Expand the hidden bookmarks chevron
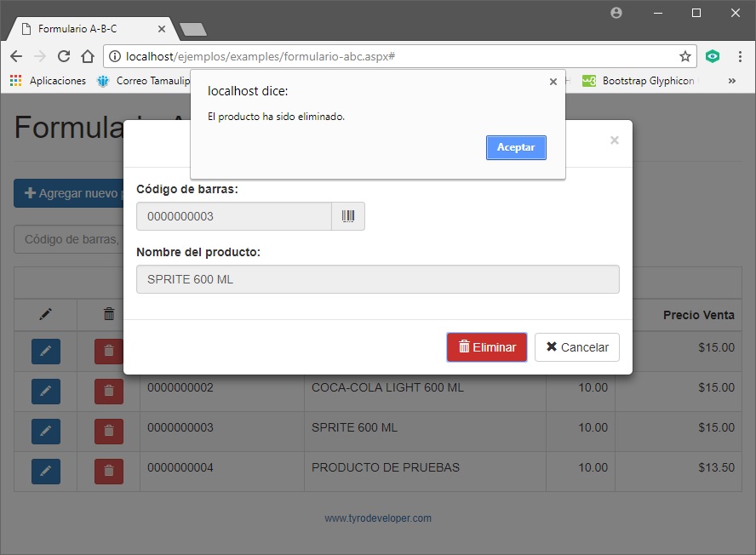The height and width of the screenshot is (555, 756). pyautogui.click(x=730, y=80)
